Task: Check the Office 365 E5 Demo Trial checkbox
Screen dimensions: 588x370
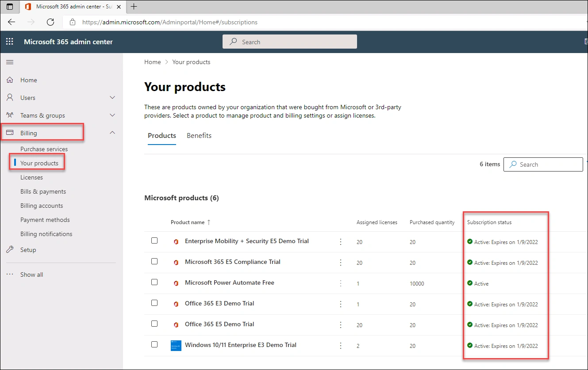Action: (x=154, y=324)
